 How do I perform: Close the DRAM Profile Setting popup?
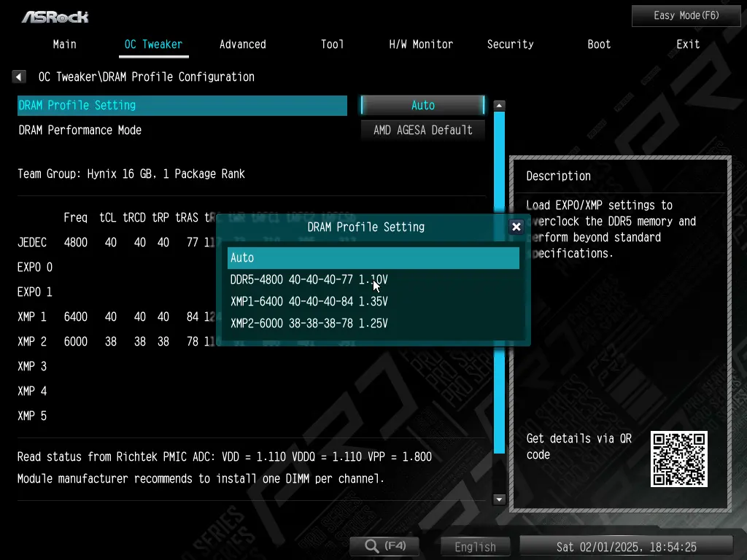[516, 227]
